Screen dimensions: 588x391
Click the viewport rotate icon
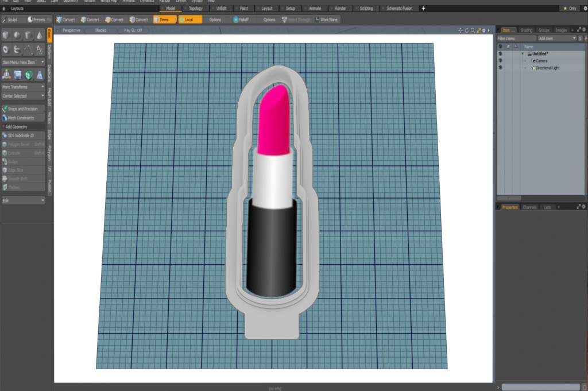click(x=466, y=30)
